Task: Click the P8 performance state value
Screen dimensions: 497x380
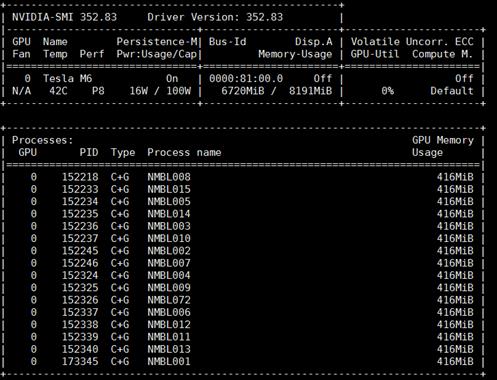Action: 98,91
